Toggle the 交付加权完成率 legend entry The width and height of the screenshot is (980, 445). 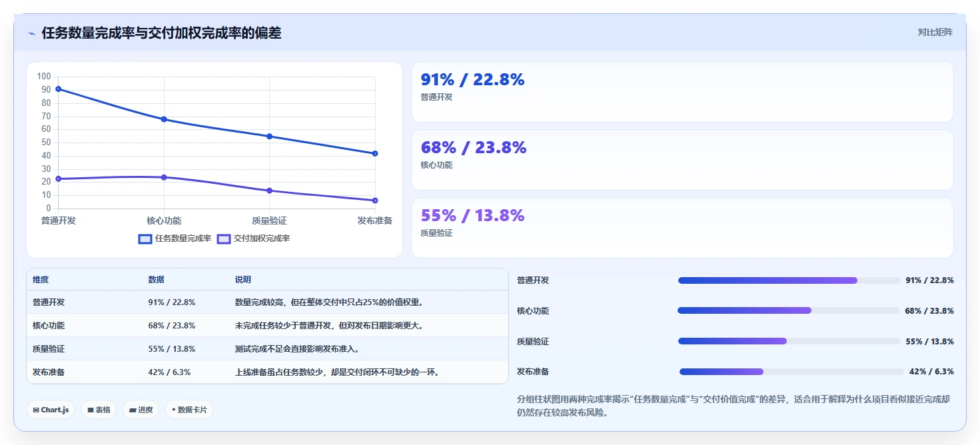coord(253,238)
